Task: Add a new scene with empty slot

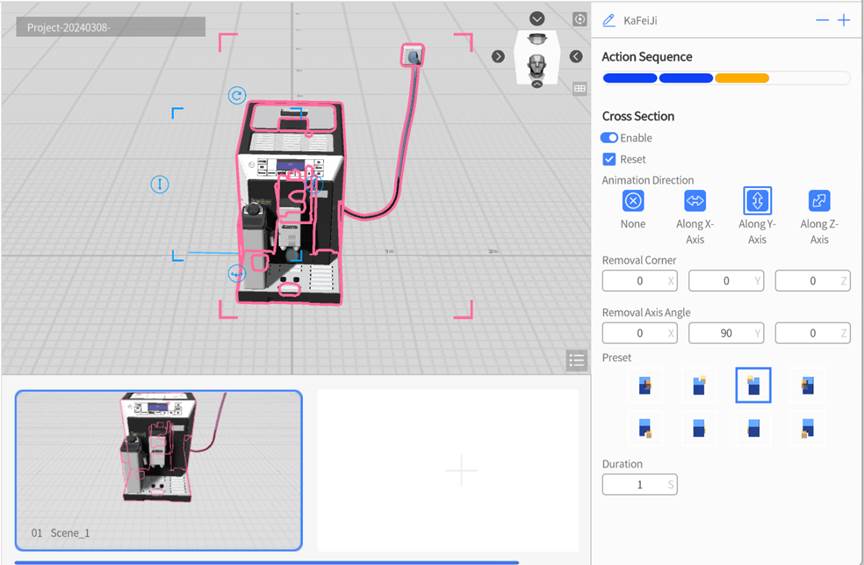Action: [x=461, y=469]
